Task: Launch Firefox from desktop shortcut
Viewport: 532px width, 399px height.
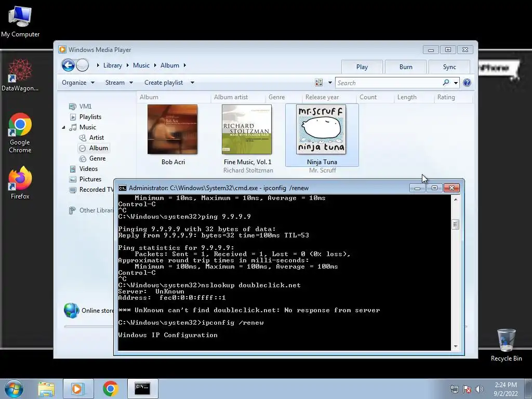Action: [x=20, y=182]
